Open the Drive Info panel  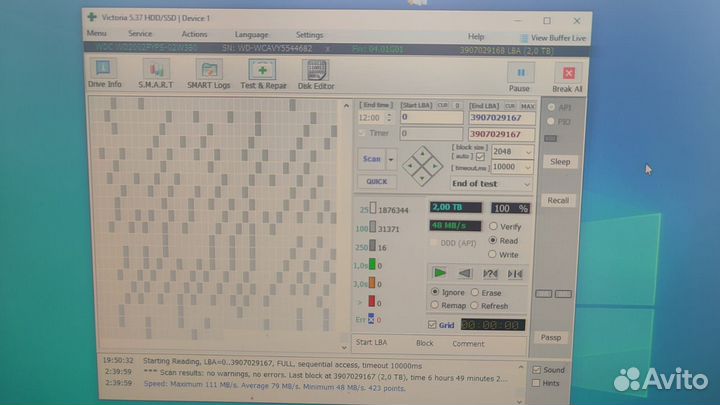point(104,73)
